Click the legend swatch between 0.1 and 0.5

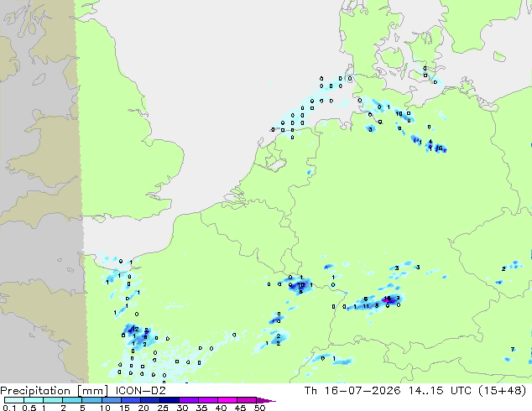[x=14, y=400]
